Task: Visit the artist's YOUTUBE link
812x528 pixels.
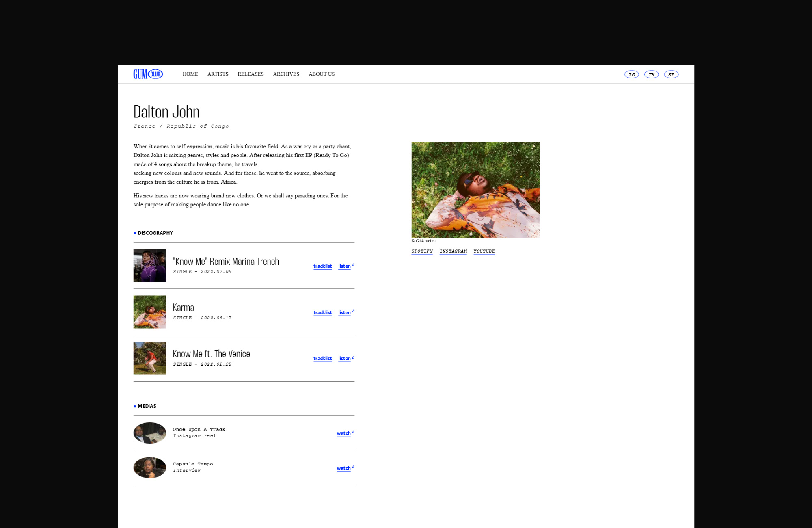Action: [484, 251]
